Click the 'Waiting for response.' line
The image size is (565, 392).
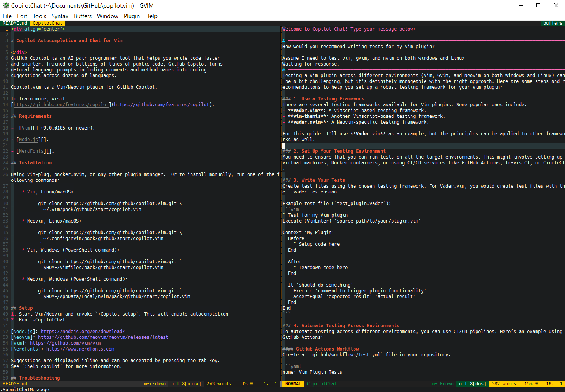tap(310, 64)
